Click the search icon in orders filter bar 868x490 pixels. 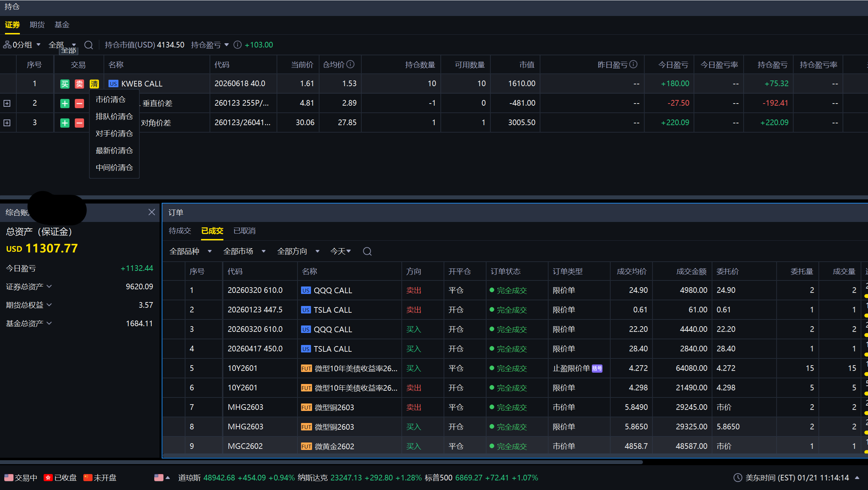367,251
